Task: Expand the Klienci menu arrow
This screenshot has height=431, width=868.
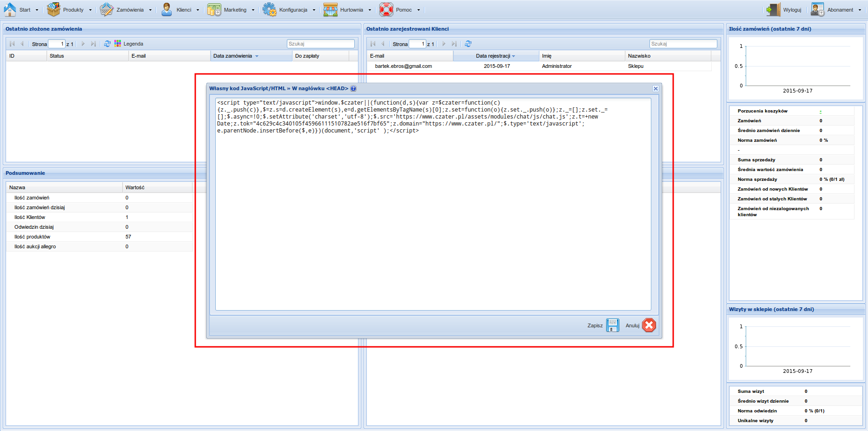Action: pos(198,10)
